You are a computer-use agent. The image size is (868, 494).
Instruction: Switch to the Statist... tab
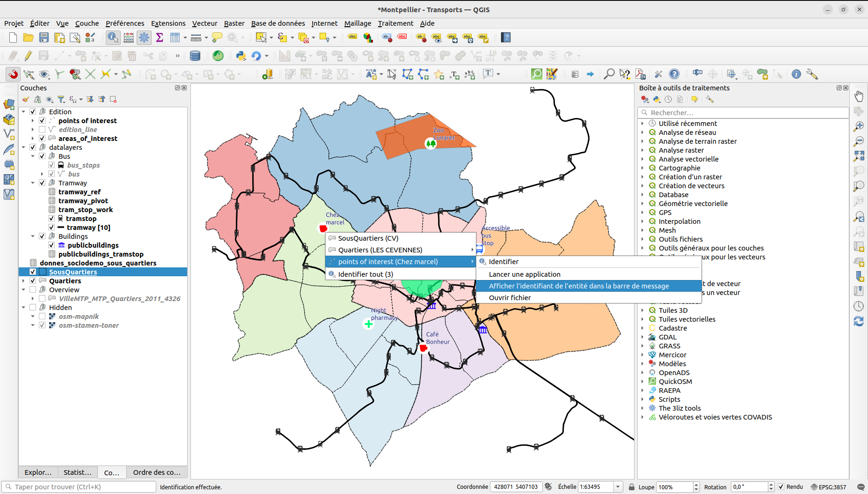[x=78, y=472]
